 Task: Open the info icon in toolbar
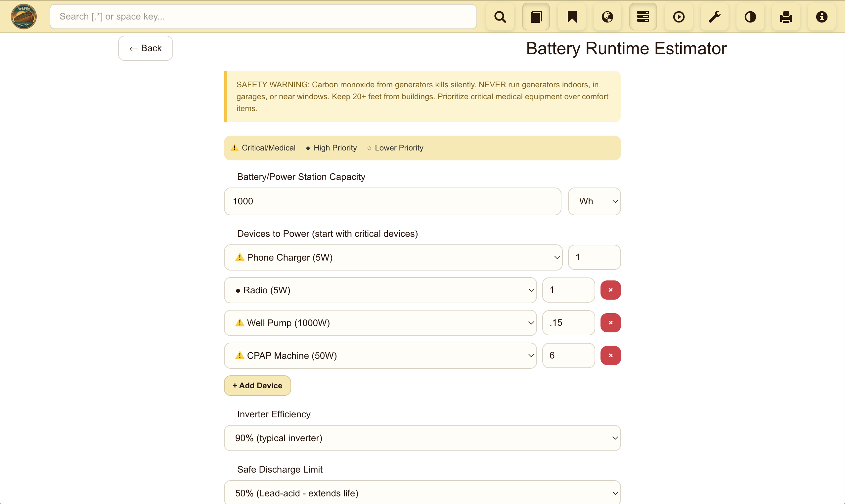(x=821, y=17)
